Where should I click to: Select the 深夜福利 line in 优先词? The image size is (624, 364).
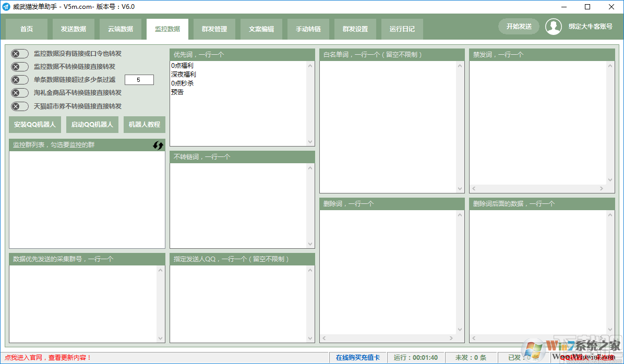click(x=184, y=75)
